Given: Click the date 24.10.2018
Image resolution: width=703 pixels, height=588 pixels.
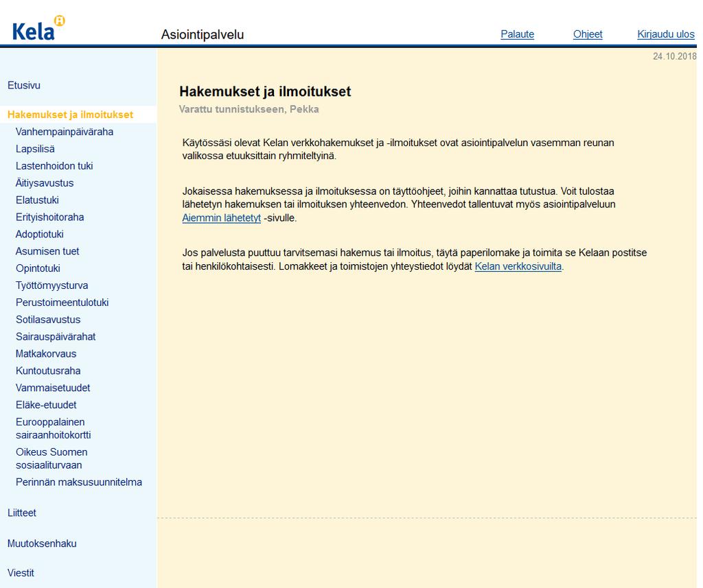Looking at the screenshot, I should (x=674, y=56).
